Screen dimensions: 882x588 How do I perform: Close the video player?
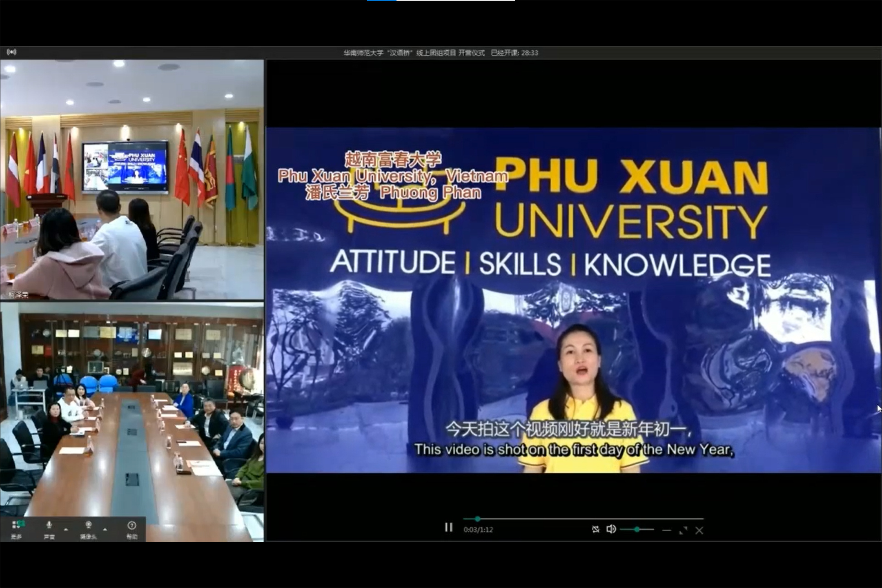coord(699,530)
